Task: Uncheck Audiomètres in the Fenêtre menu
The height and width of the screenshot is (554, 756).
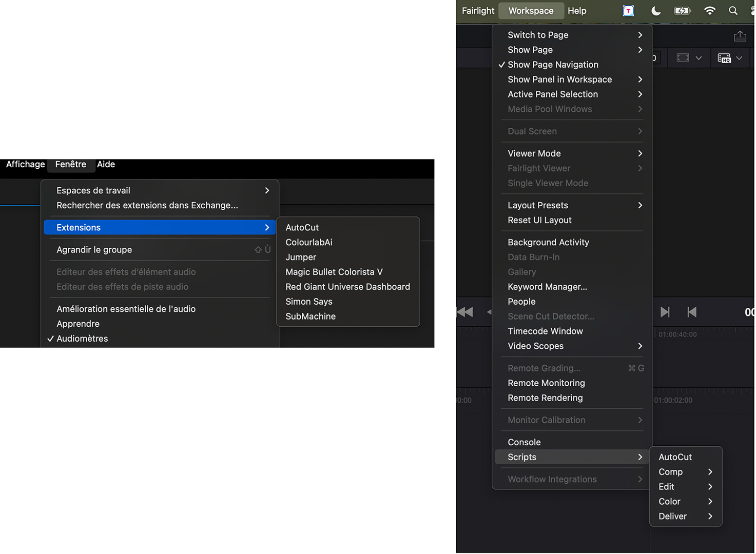Action: click(82, 339)
